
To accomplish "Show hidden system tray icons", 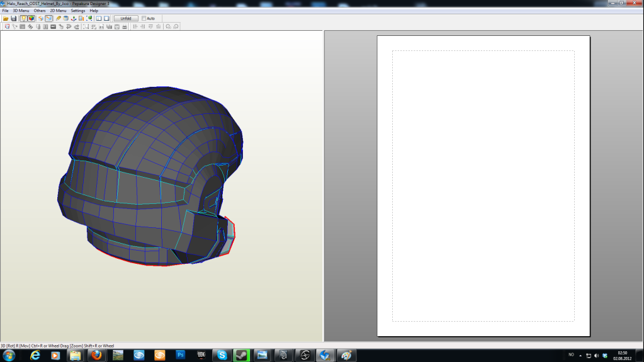I will [580, 356].
